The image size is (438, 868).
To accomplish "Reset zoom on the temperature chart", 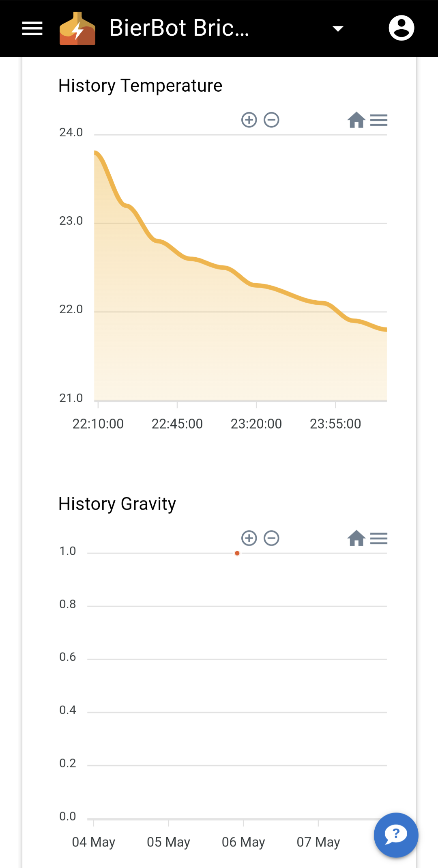I will pyautogui.click(x=356, y=120).
